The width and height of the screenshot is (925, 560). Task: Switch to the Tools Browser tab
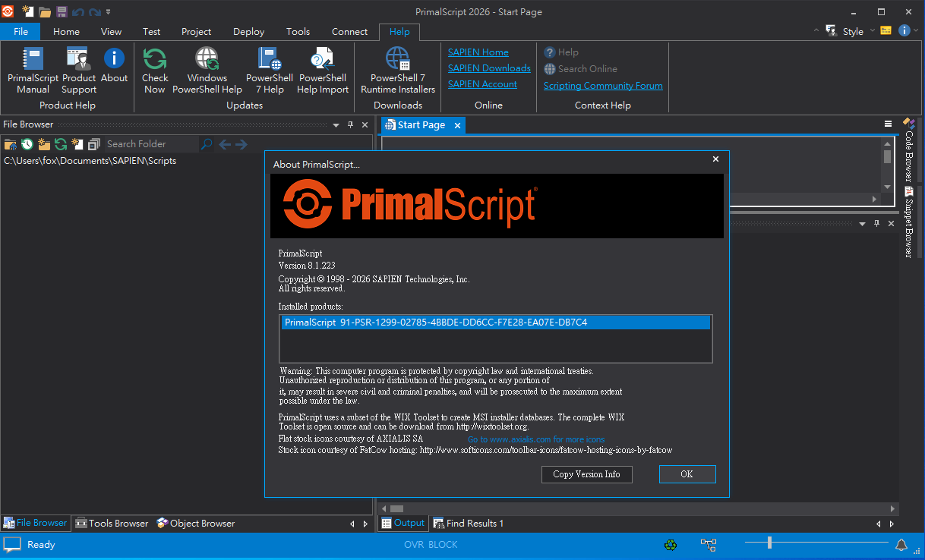[x=112, y=524]
